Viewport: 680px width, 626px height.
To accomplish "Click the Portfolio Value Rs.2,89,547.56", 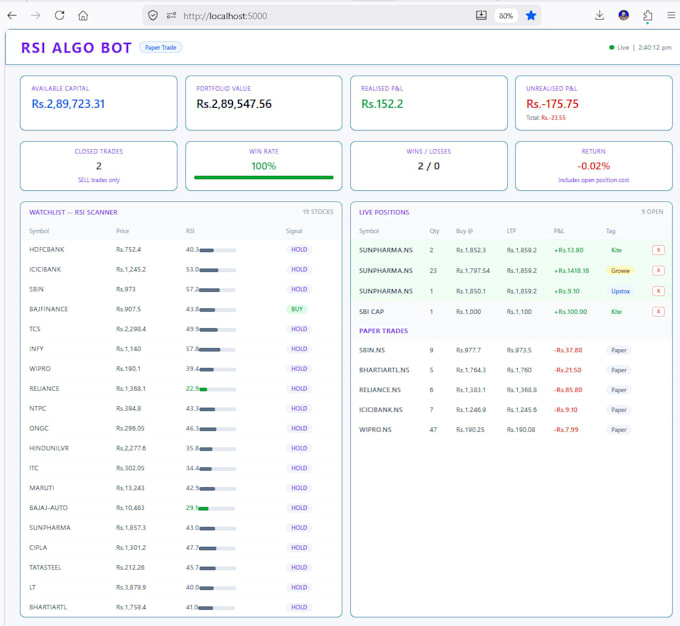I will pos(234,104).
